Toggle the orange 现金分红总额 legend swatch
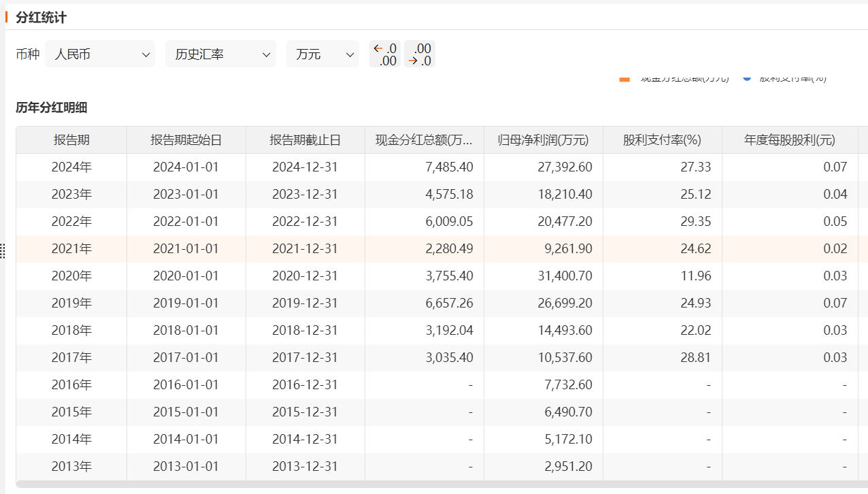This screenshot has height=494, width=868. coord(624,79)
